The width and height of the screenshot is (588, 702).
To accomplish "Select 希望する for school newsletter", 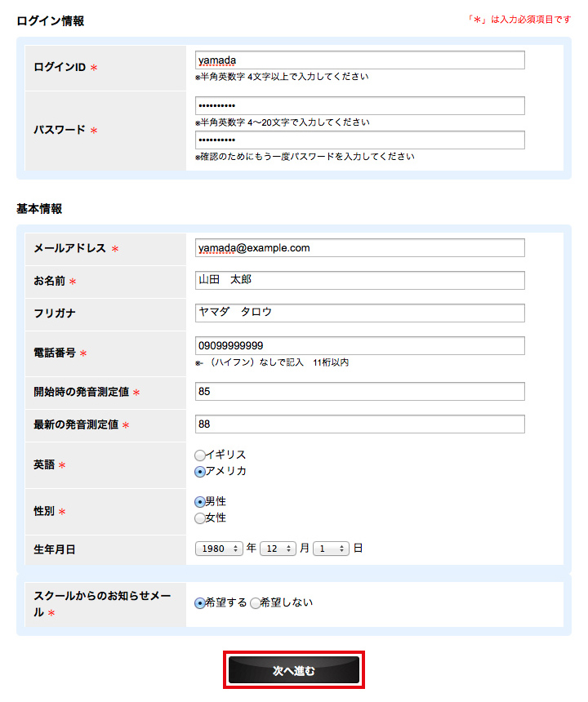I will (200, 603).
